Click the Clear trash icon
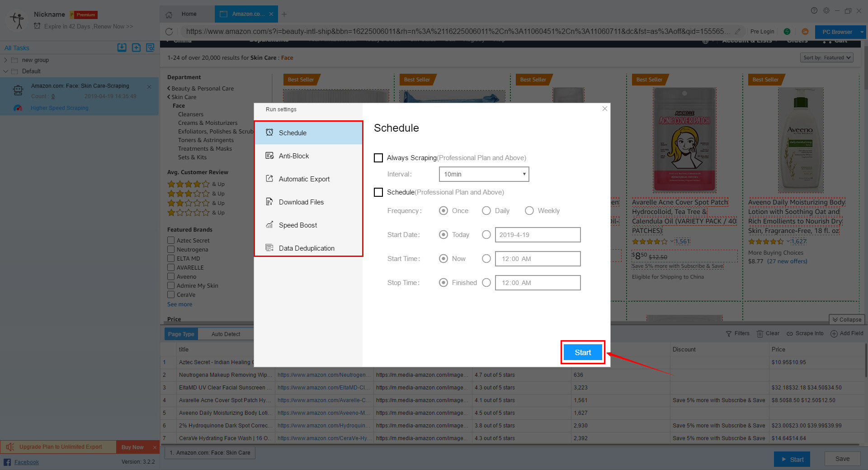This screenshot has width=868, height=470. point(760,333)
